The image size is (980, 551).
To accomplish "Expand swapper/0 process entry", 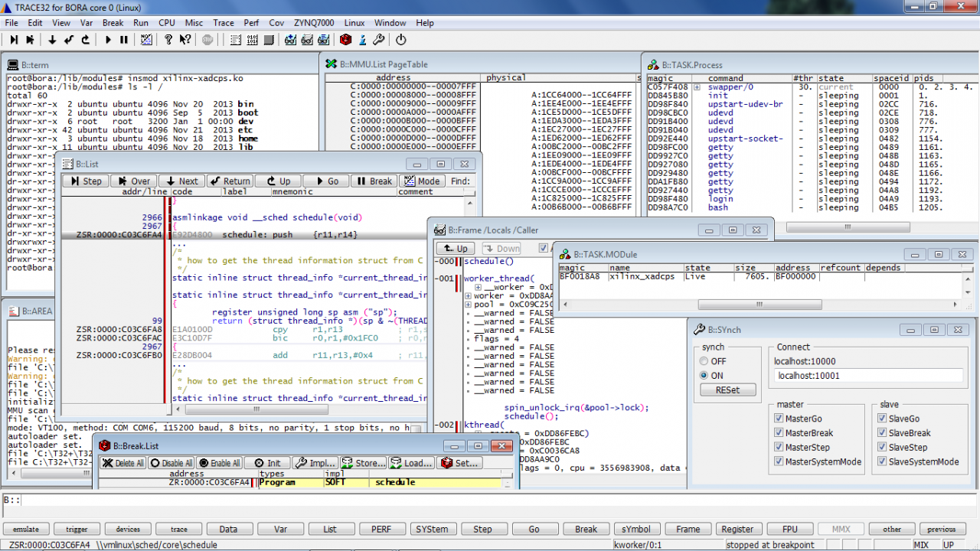I will pos(697,88).
